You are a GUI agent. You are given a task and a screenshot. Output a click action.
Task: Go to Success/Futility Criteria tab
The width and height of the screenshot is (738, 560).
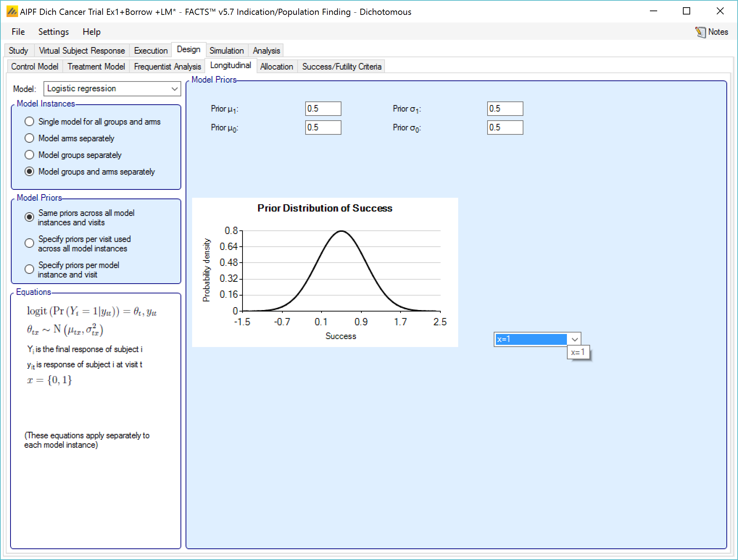(341, 67)
